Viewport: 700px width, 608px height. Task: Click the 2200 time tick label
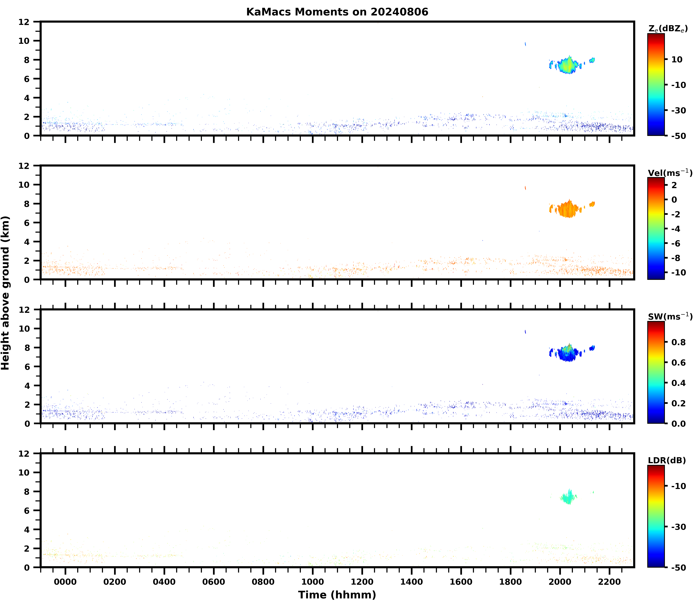(x=609, y=582)
